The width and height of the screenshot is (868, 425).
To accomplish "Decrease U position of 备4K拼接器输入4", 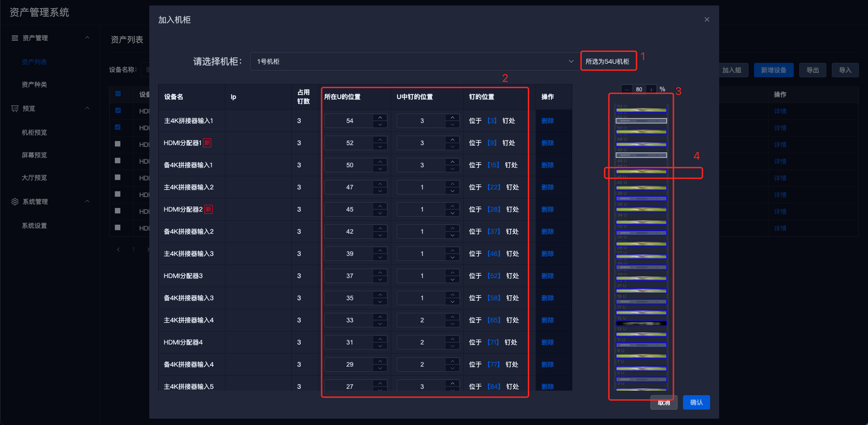I will tap(380, 368).
